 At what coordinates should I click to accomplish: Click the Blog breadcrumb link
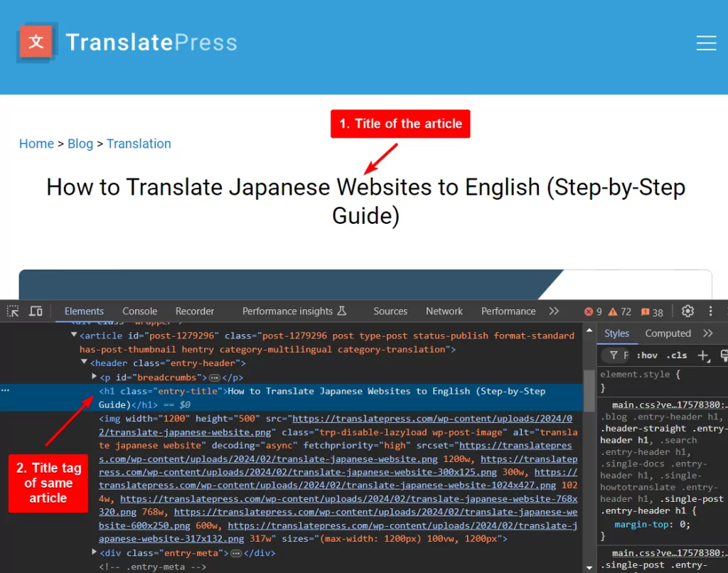pyautogui.click(x=80, y=144)
